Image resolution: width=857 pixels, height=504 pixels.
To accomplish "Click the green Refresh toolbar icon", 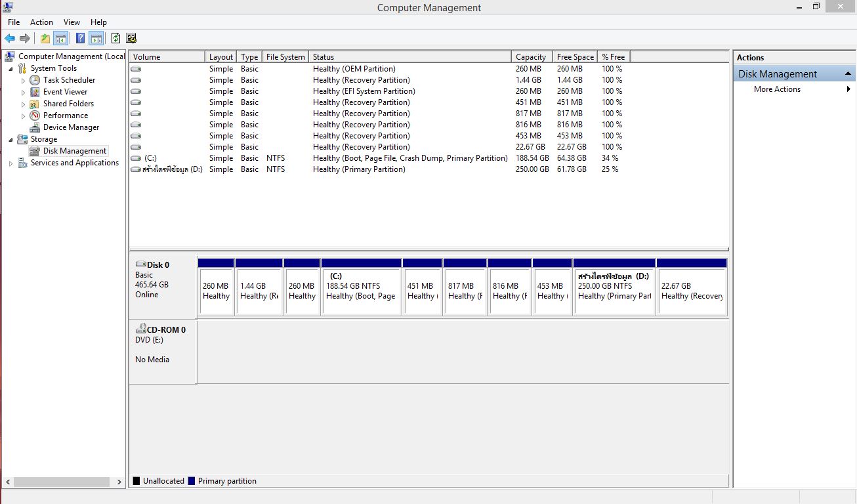I will pos(115,38).
